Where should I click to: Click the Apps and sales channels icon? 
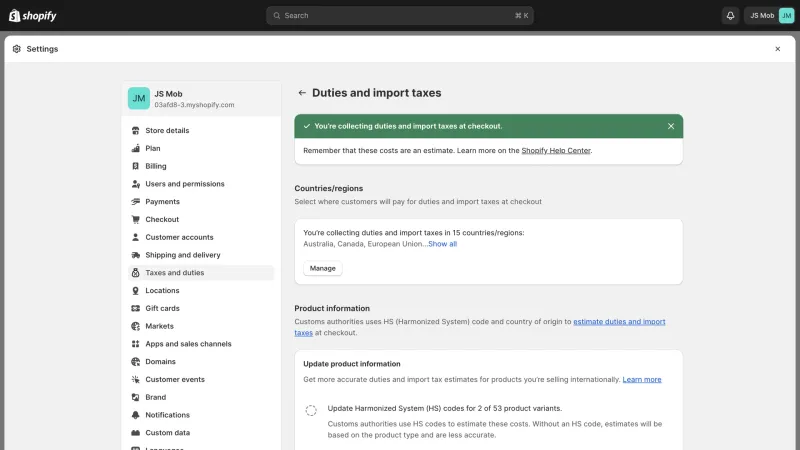pyautogui.click(x=135, y=344)
